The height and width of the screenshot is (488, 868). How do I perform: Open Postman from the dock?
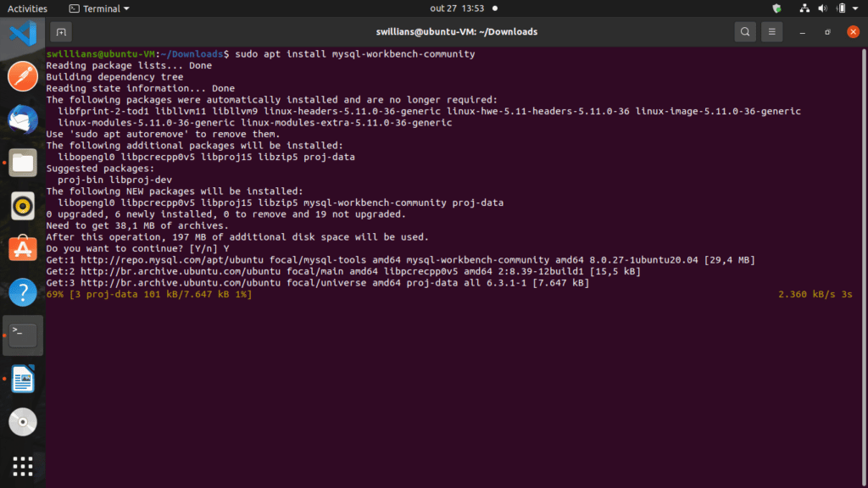coord(23,77)
